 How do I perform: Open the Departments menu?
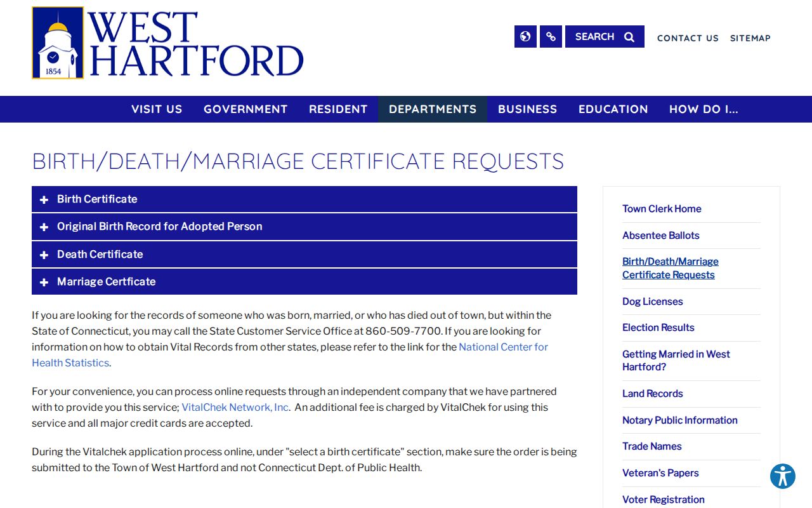[x=433, y=109]
